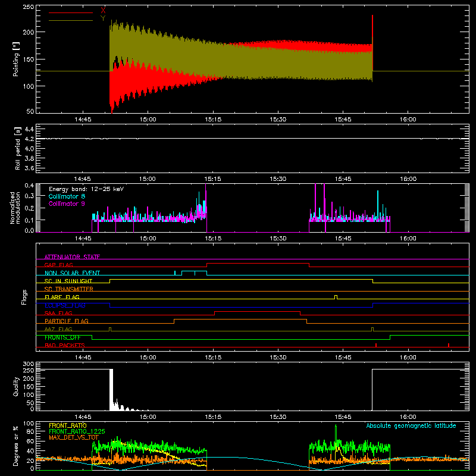Viewport: 476px width, 476px height.
Task: Select the SAA_FLAG label
Action: point(58,313)
